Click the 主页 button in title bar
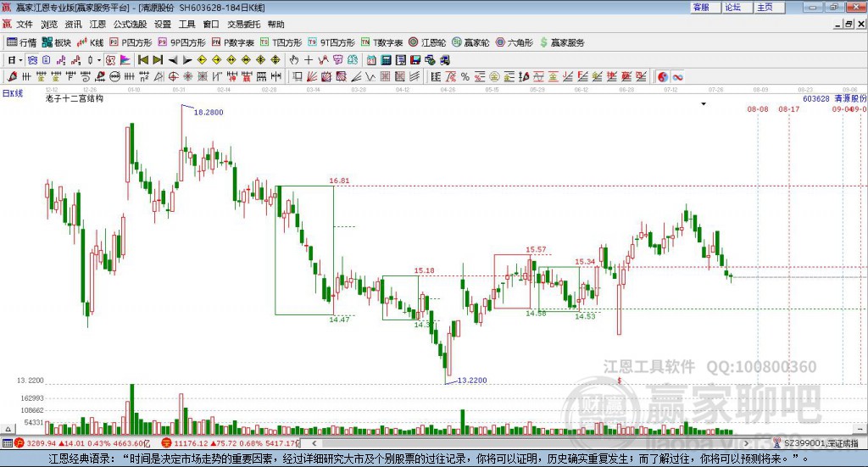The height and width of the screenshot is (467, 868). point(768,7)
